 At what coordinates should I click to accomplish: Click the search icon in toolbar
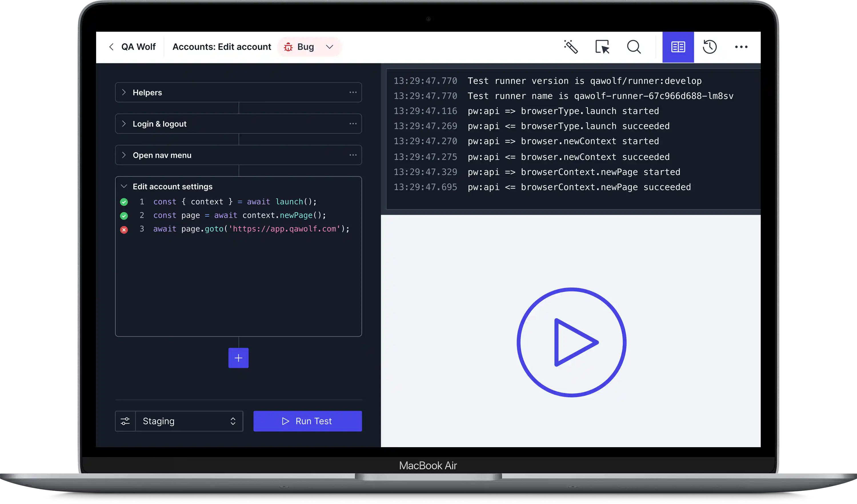coord(634,47)
